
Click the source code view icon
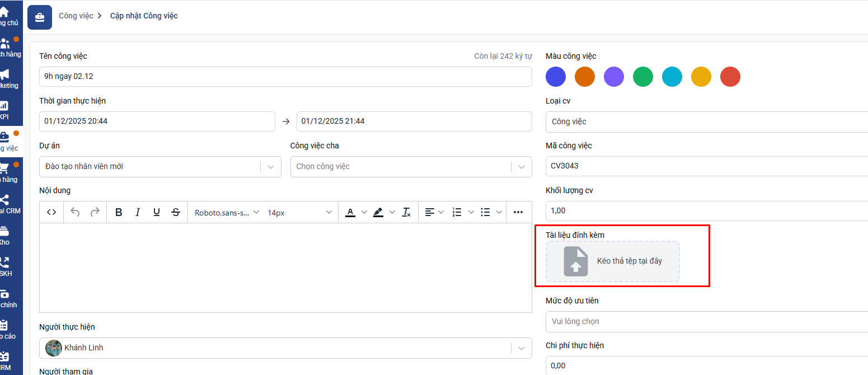pyautogui.click(x=51, y=212)
